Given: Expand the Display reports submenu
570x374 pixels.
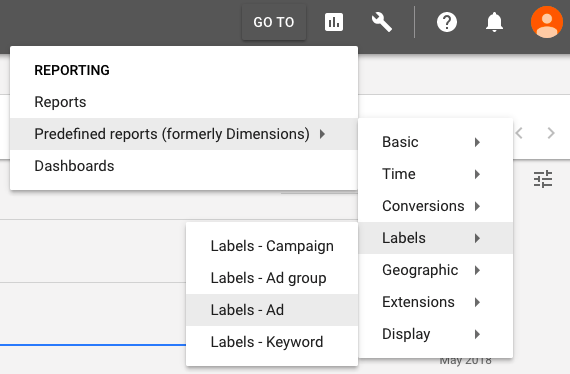Looking at the screenshot, I should pyautogui.click(x=435, y=334).
